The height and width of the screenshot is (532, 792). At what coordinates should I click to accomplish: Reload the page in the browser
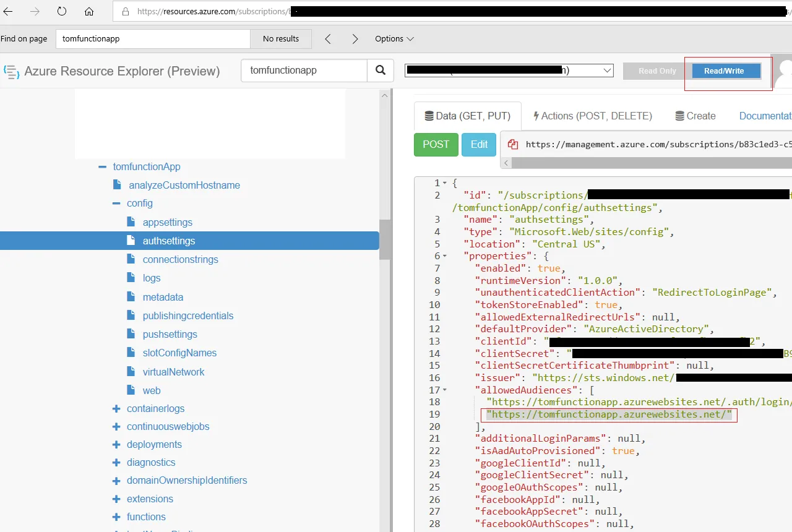tap(62, 11)
